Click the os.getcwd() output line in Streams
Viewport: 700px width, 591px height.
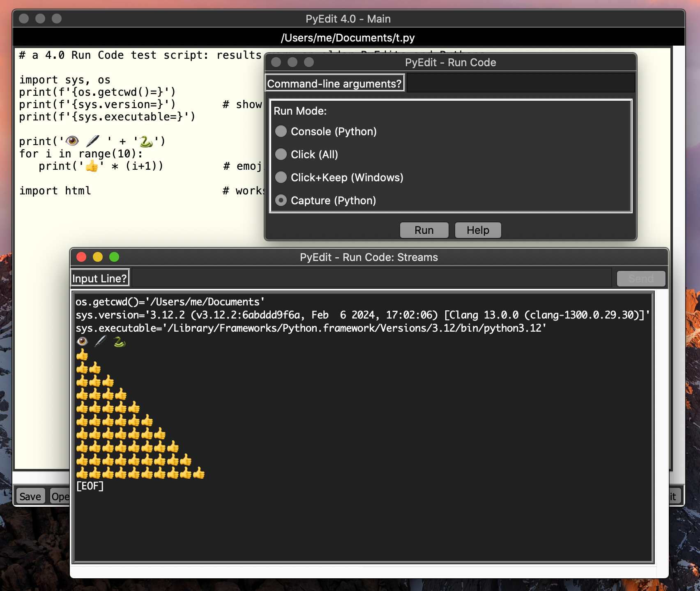coord(170,302)
